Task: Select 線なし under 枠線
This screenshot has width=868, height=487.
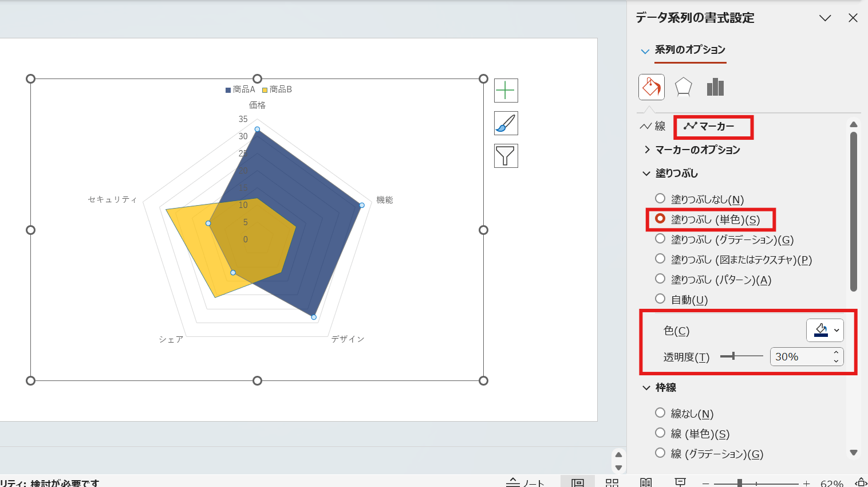Action: 660,413
